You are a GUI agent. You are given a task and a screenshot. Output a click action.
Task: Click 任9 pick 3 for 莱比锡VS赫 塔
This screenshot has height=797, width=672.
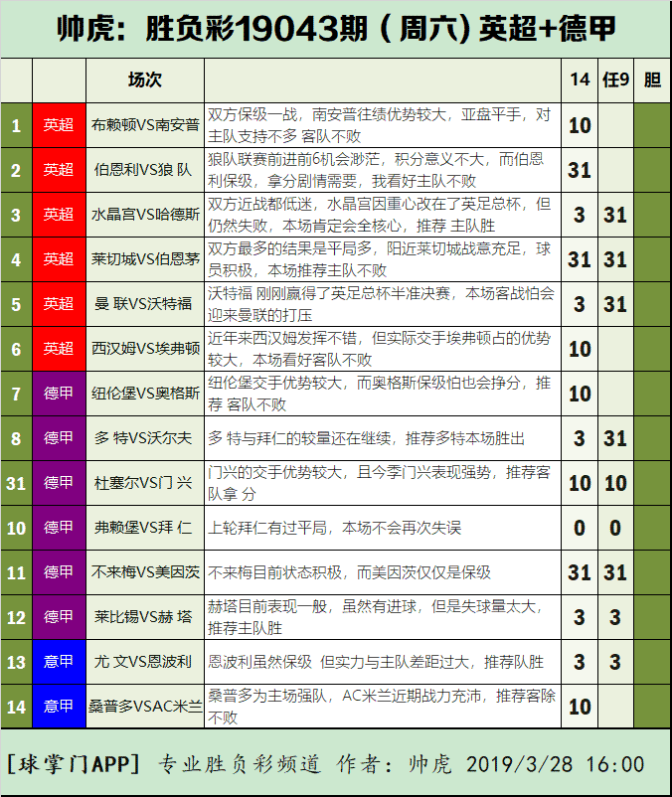[615, 617]
